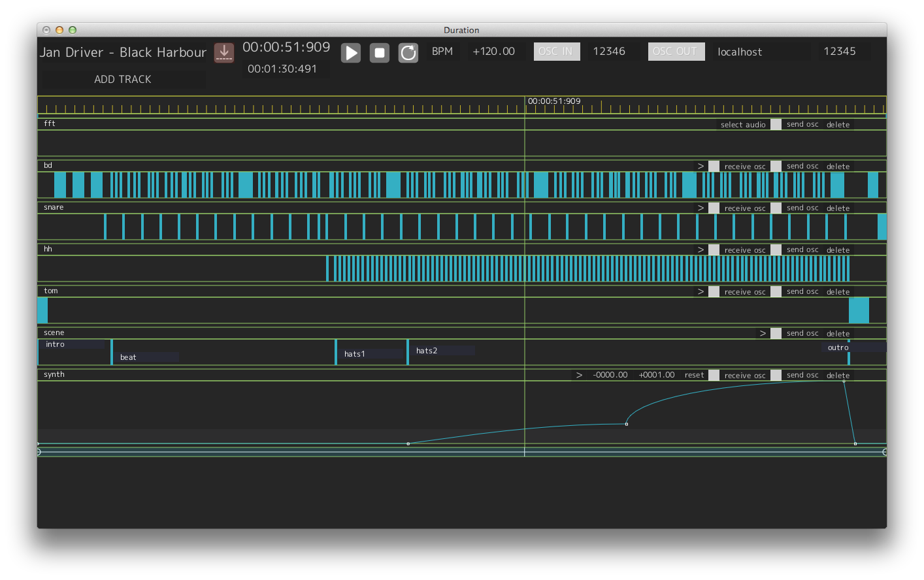Screen dimensions: 924x580
Task: Delete the synth track
Action: [x=838, y=376]
